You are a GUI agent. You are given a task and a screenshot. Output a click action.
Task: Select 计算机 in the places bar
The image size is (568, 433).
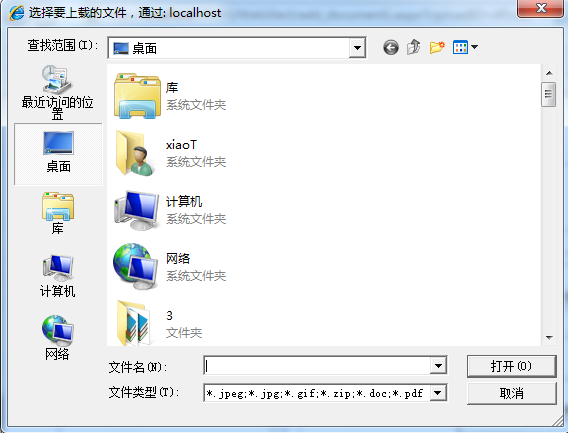coord(58,276)
